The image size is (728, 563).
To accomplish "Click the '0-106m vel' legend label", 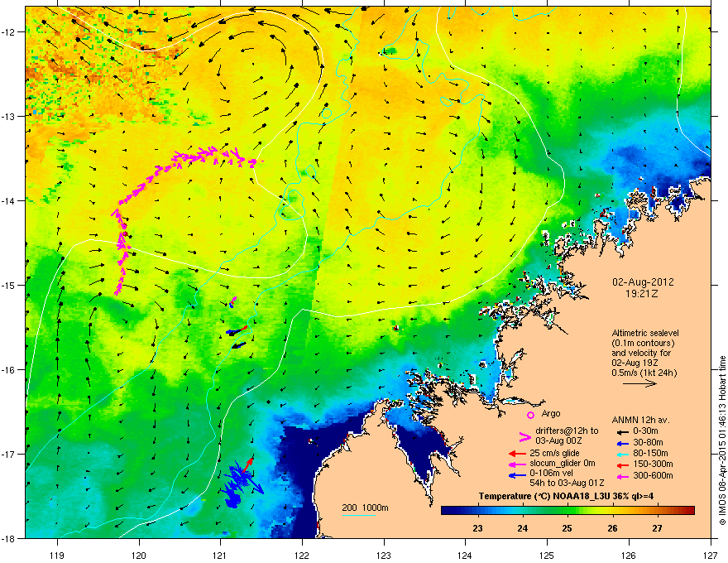I will click(x=549, y=474).
